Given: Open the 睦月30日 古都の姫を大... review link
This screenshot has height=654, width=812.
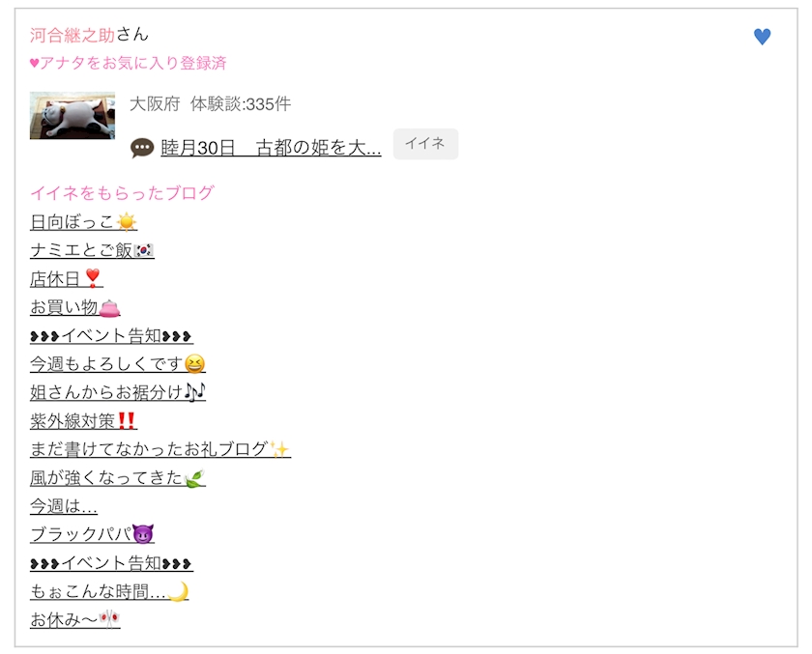Looking at the screenshot, I should pyautogui.click(x=271, y=148).
